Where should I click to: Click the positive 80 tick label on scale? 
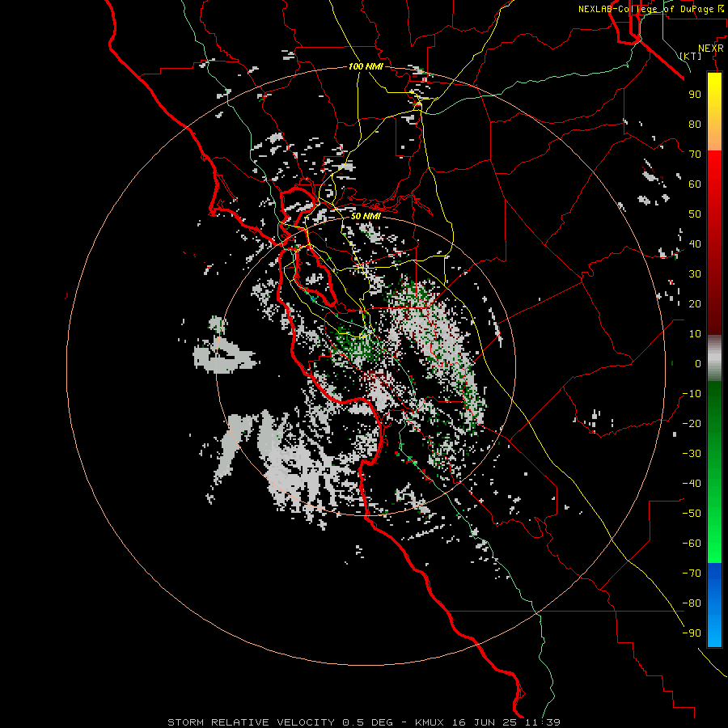[695, 124]
